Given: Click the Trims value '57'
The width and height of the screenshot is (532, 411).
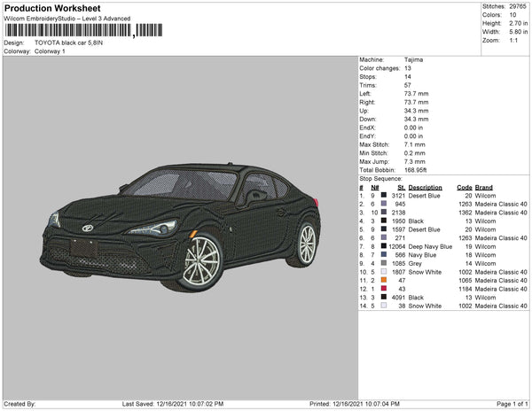Looking at the screenshot, I should [x=408, y=85].
